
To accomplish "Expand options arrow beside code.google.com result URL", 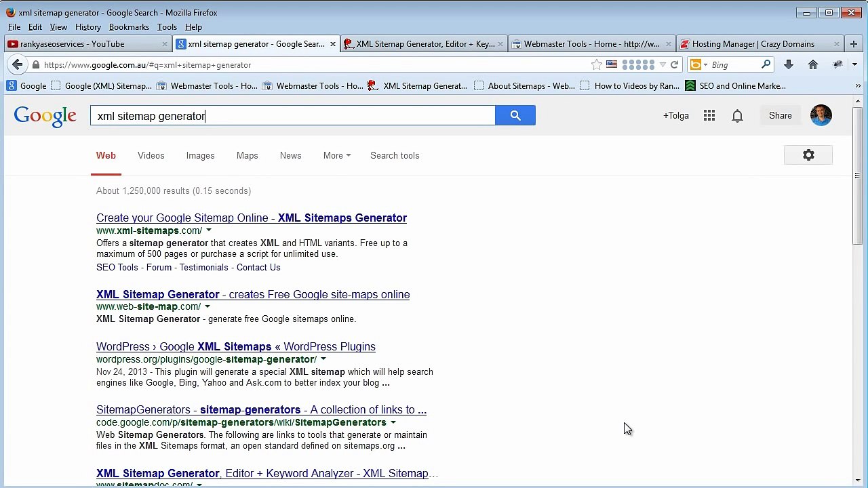I will [x=393, y=422].
